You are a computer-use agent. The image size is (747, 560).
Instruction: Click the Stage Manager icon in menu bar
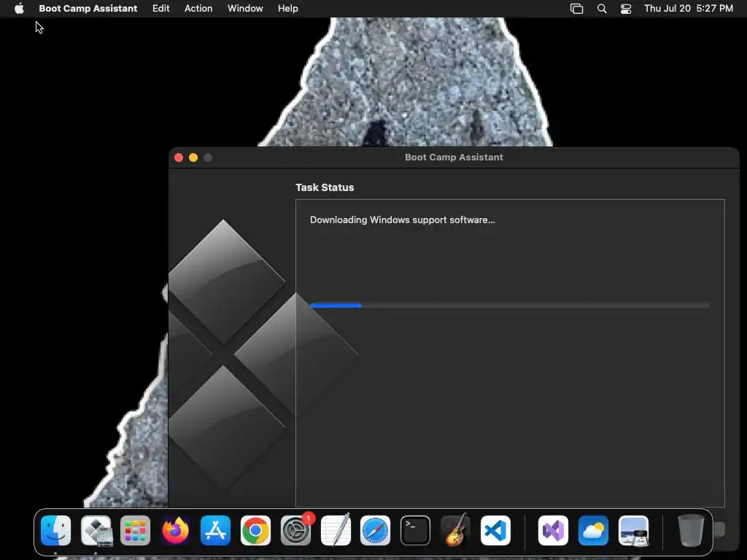point(577,9)
